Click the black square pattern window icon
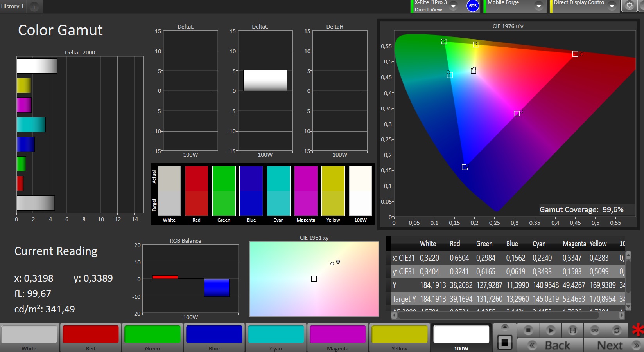Screen dimensions: 644x352 click(505, 343)
